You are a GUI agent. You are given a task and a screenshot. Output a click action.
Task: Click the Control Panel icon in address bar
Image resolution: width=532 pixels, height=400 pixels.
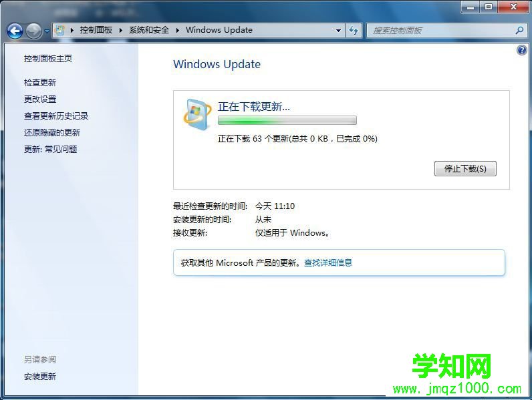pyautogui.click(x=60, y=30)
